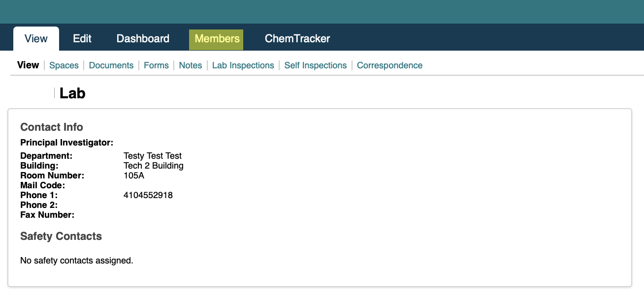Select the main View tab

pyautogui.click(x=36, y=38)
